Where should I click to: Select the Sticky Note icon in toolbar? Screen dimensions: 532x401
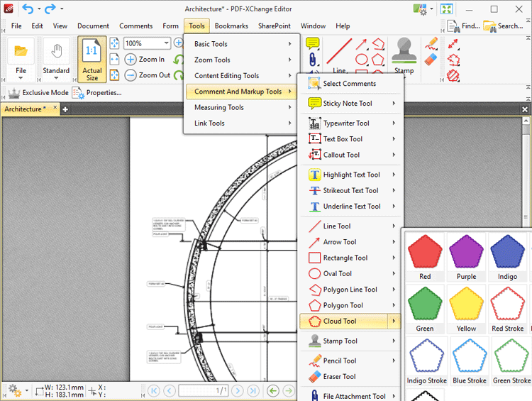pyautogui.click(x=313, y=43)
